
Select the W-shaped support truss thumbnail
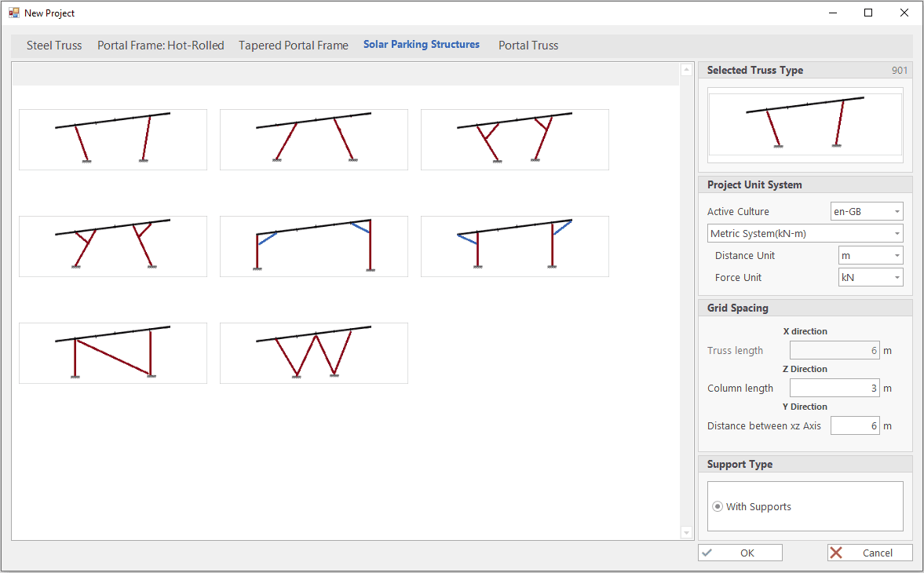[x=314, y=352]
